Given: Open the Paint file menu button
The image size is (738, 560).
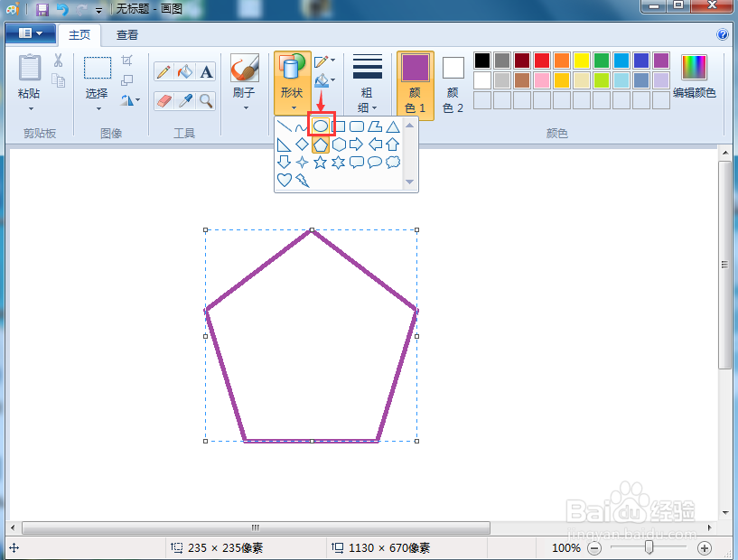Looking at the screenshot, I should pos(31,33).
